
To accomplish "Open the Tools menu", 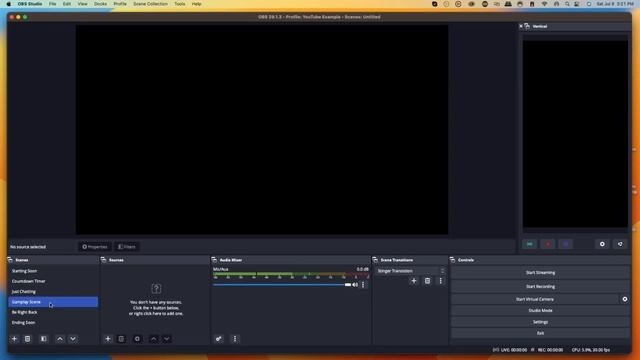I will point(180,4).
